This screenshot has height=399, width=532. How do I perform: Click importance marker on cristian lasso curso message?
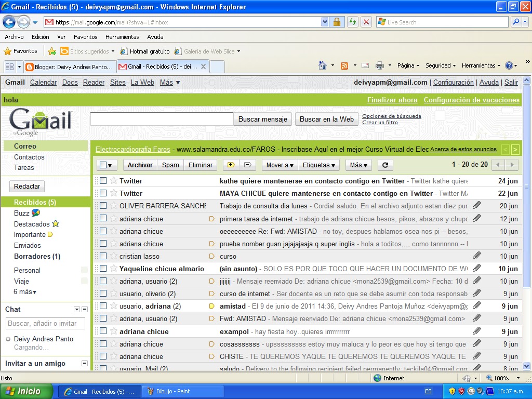212,256
